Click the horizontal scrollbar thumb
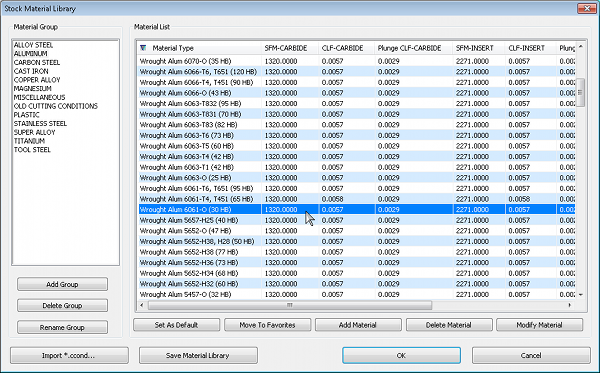Image resolution: width=600 pixels, height=373 pixels. tap(290, 305)
